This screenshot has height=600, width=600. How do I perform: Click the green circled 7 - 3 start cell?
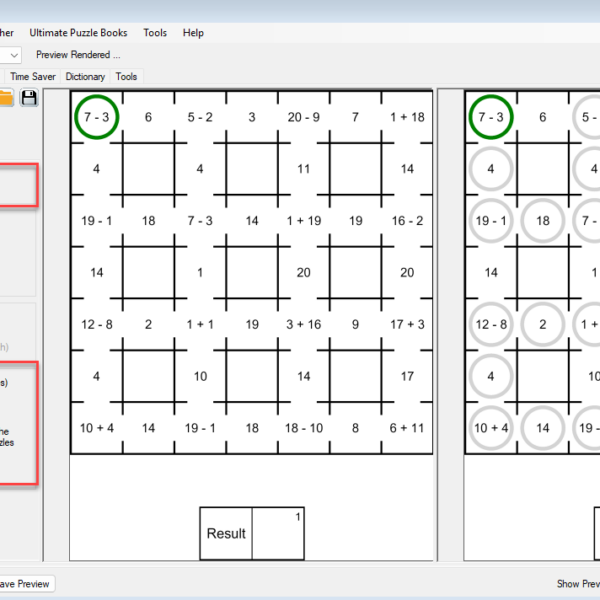click(x=96, y=117)
